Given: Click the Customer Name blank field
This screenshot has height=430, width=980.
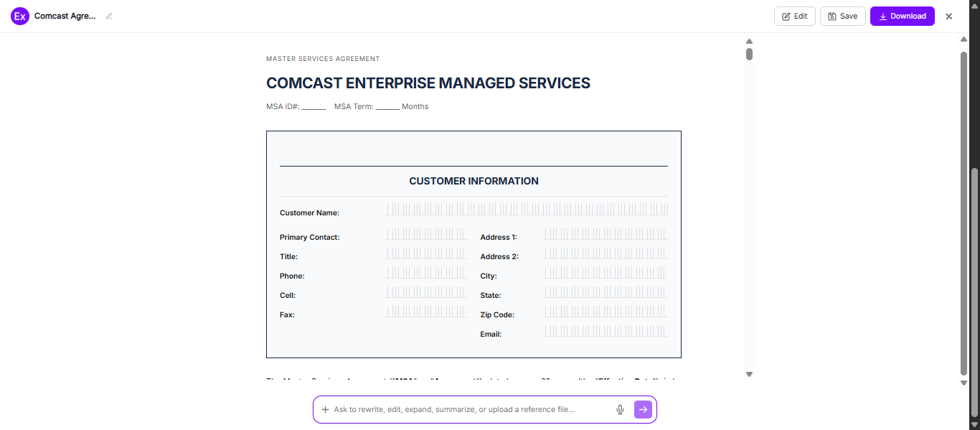Looking at the screenshot, I should [x=527, y=209].
